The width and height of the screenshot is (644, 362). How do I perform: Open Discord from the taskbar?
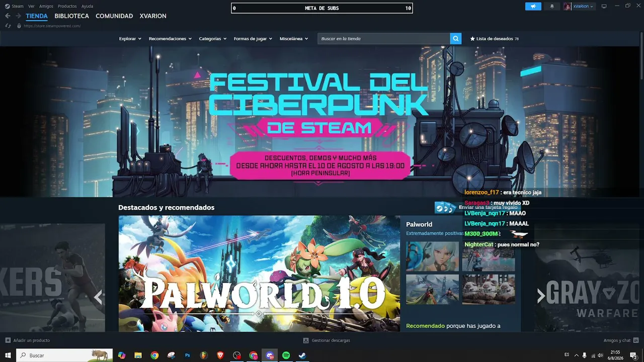pyautogui.click(x=270, y=355)
